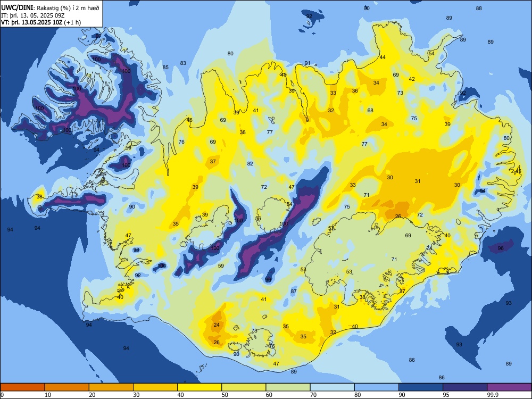Click the offshore value 83

click(x=183, y=63)
